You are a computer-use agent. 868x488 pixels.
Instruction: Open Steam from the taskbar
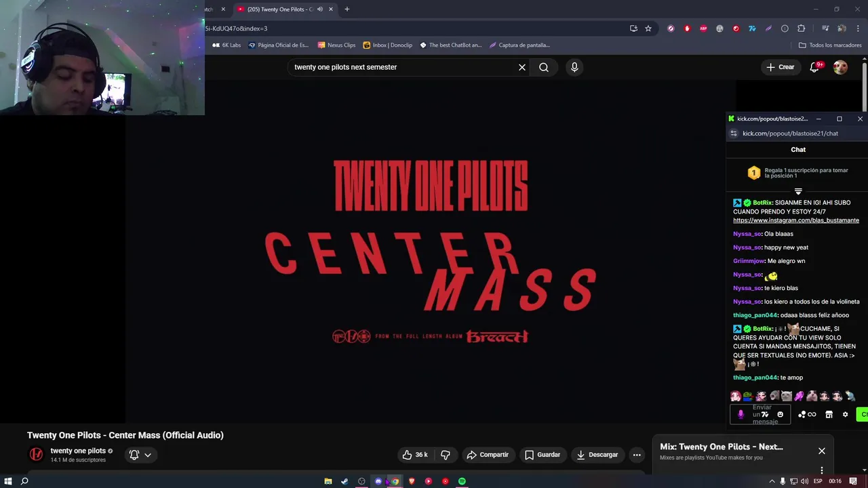pyautogui.click(x=344, y=481)
